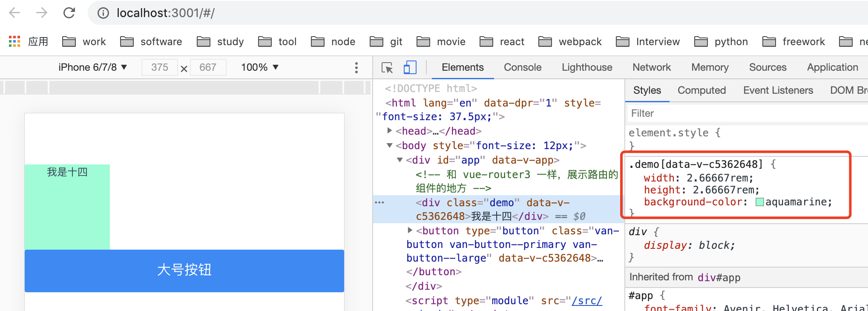Viewport: 868px width, 311px height.
Task: Click the height 2.66667rem style value
Action: [725, 190]
